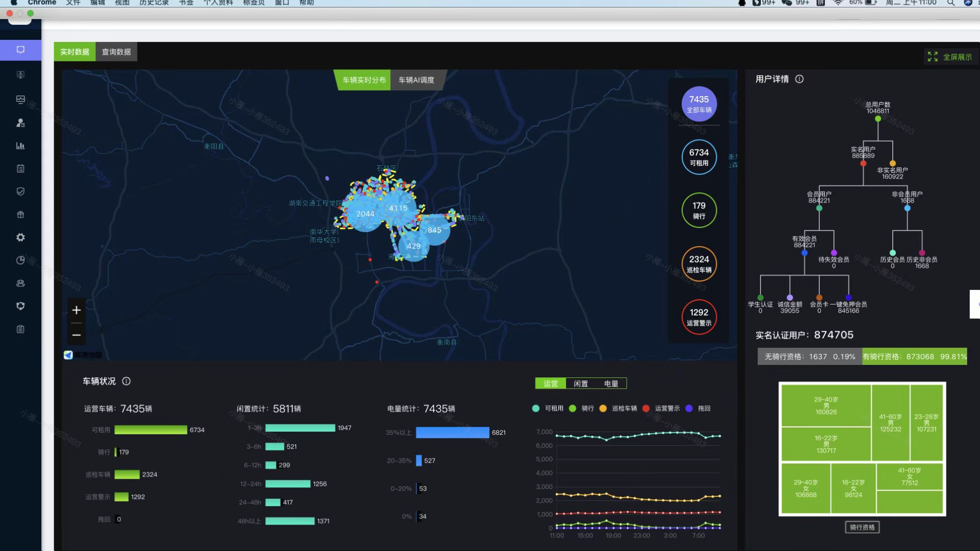Open the pie chart sidebar icon

(21, 260)
